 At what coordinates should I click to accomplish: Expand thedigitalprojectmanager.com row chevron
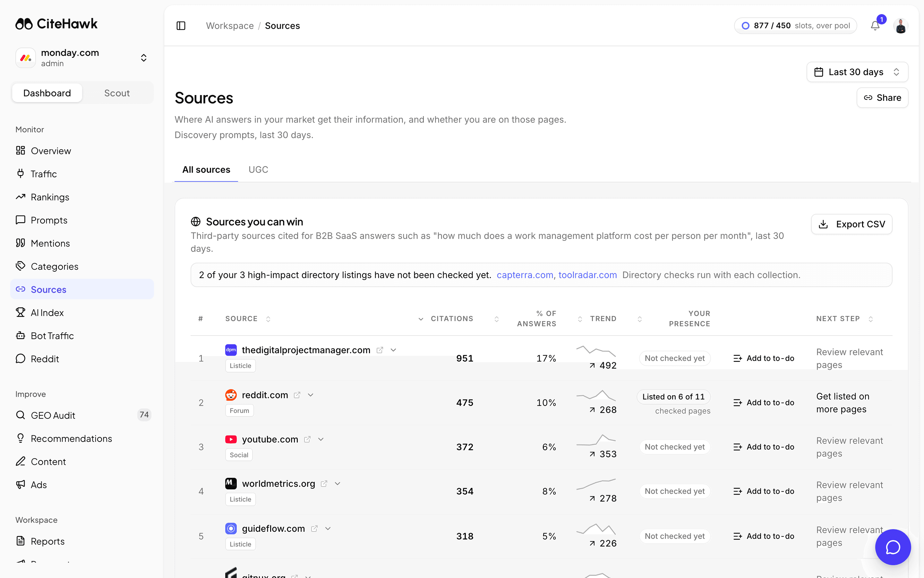393,350
